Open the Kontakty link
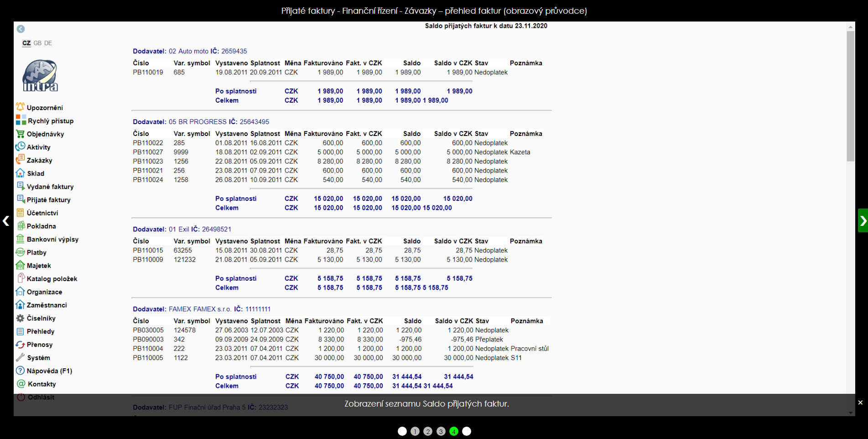This screenshot has width=868, height=439. (x=42, y=384)
